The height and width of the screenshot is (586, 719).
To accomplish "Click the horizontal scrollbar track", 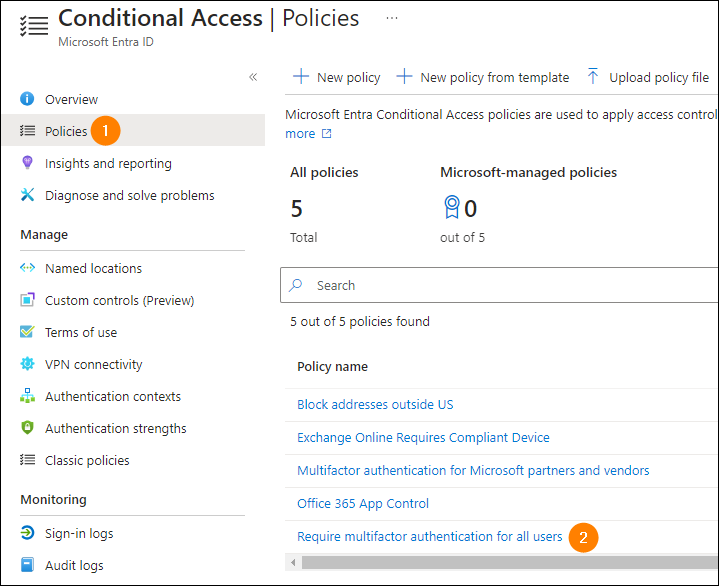I will click(509, 562).
